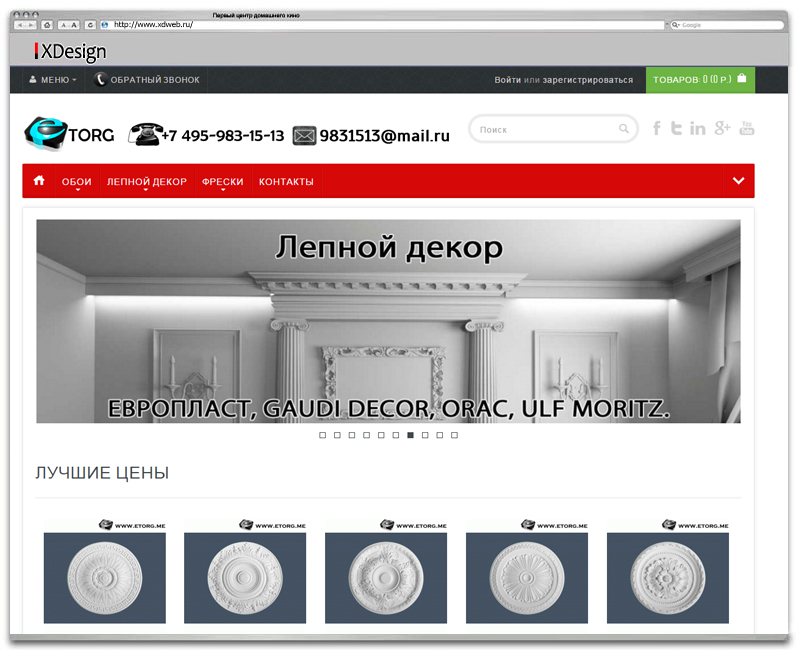Click the magnifier search icon
The width and height of the screenshot is (800, 650).
click(623, 129)
